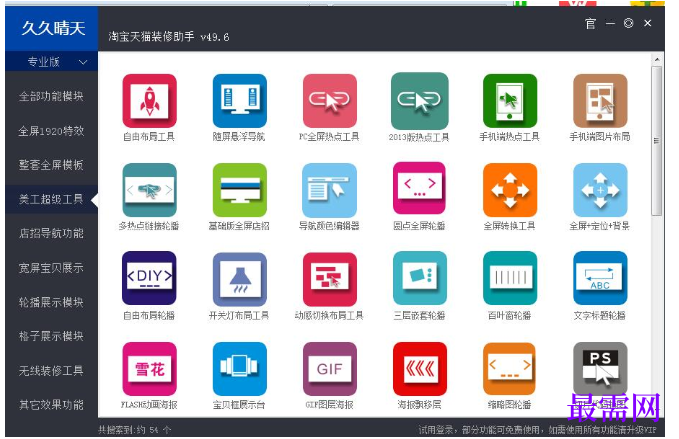Launch the 开关灯布局工具 icon

[239, 279]
